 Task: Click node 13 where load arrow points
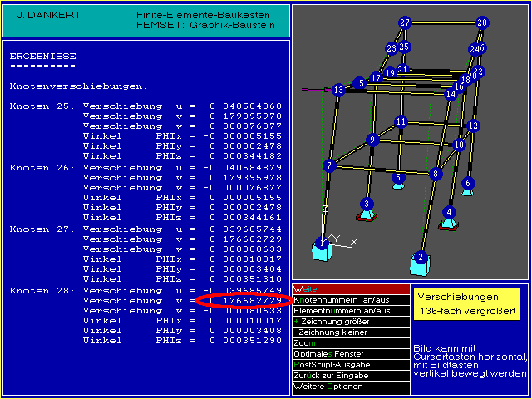pyautogui.click(x=338, y=90)
